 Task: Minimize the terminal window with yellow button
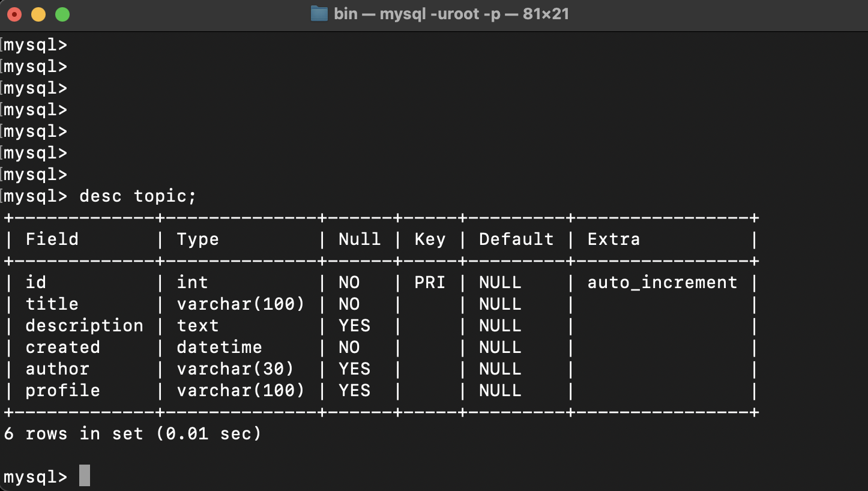(38, 14)
